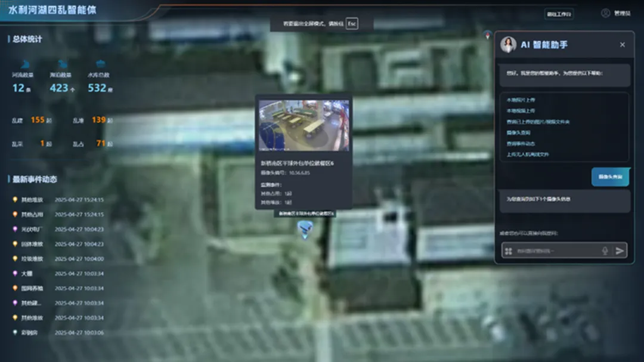Choose 本地图片上传 option in assistant
Image resolution: width=644 pixels, height=362 pixels.
521,100
